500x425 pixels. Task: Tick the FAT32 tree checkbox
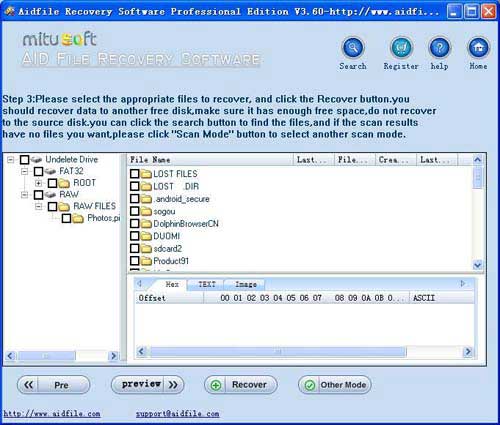coord(38,171)
